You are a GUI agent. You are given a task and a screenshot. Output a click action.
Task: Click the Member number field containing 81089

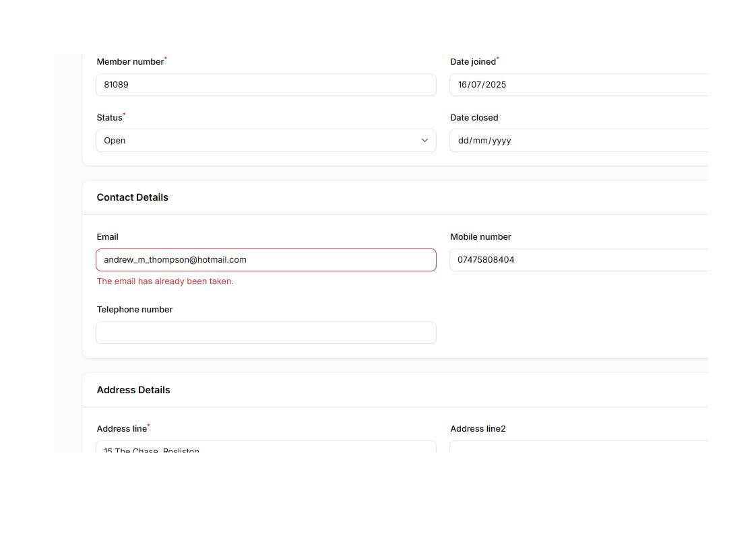tap(265, 85)
